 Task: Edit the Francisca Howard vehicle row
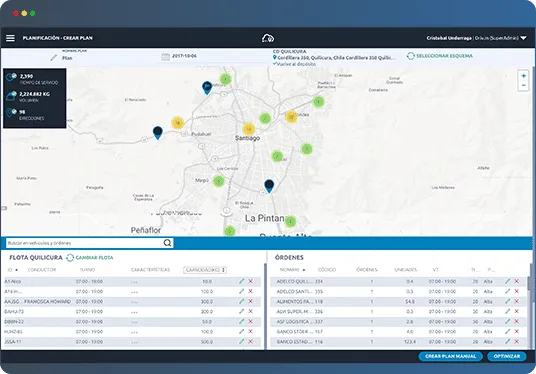pos(241,301)
